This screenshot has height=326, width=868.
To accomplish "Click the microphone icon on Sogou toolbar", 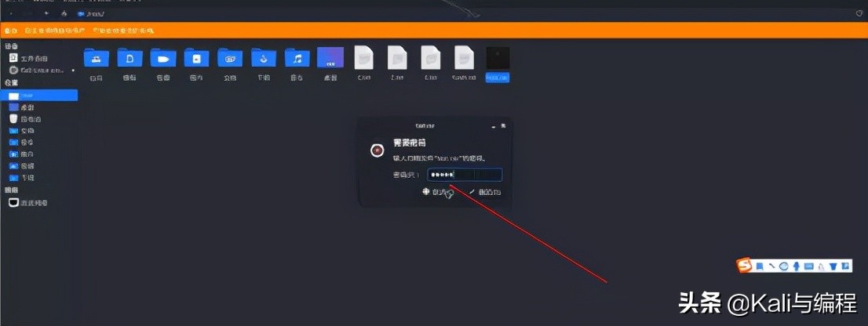I will tap(797, 266).
